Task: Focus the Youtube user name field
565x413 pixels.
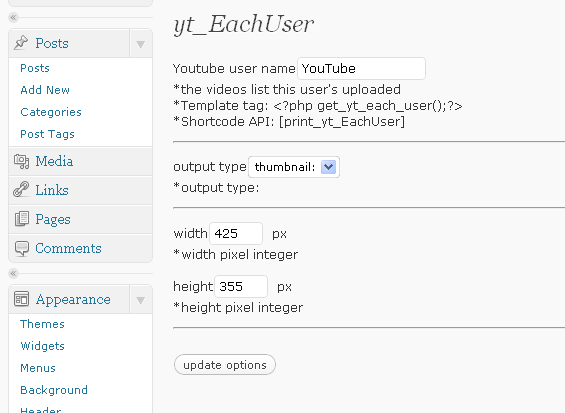Action: [x=361, y=68]
